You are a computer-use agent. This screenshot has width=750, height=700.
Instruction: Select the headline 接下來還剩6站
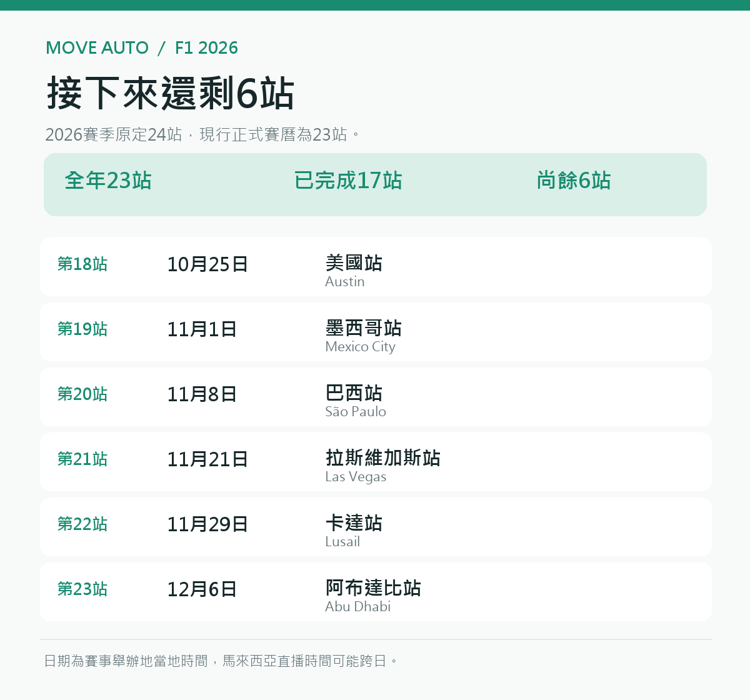pos(171,94)
